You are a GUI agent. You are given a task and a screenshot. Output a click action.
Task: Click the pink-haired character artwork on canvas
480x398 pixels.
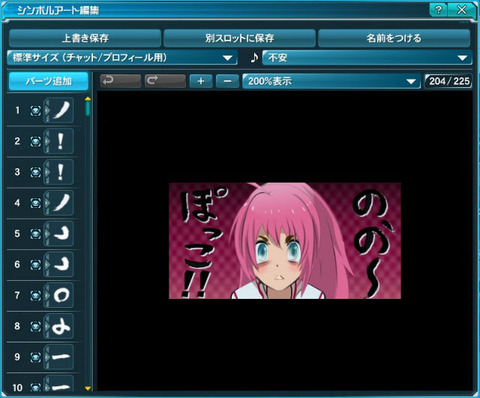(x=285, y=241)
